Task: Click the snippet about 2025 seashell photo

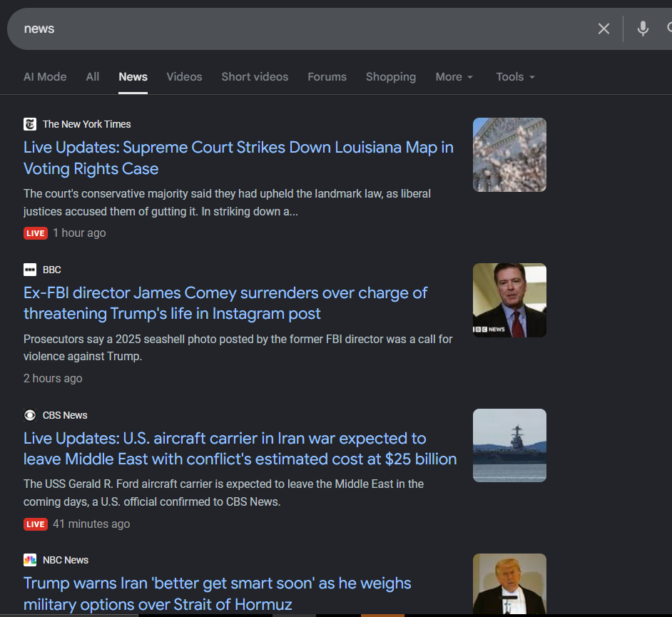Action: point(238,347)
